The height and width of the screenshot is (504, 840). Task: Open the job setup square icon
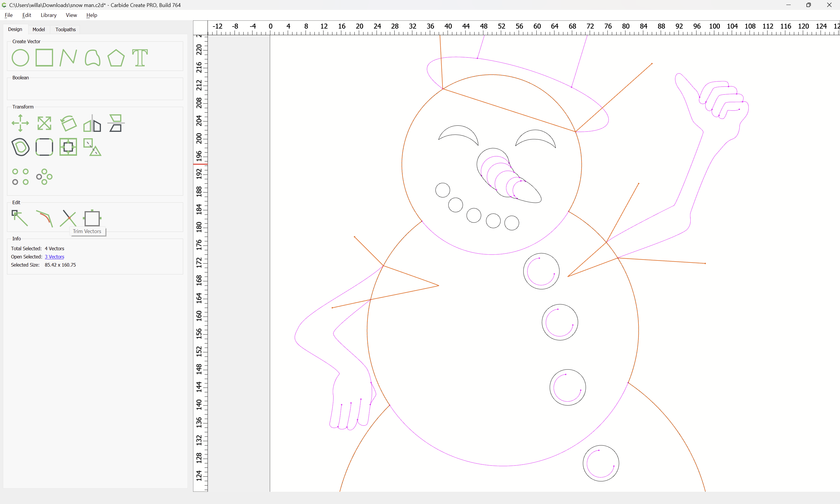(92, 218)
